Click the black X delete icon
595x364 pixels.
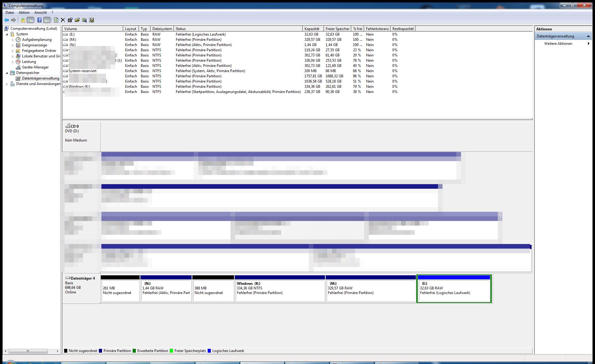[63, 20]
